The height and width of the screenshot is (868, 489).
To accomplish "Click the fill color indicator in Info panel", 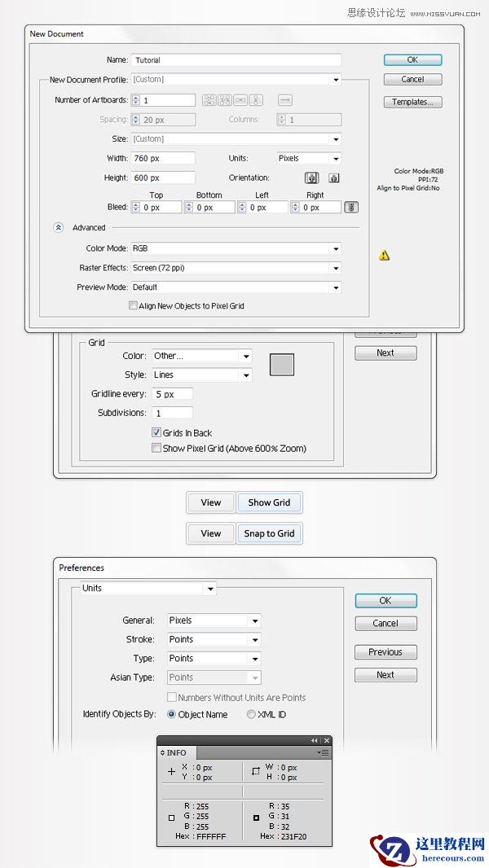I will coord(171,818).
